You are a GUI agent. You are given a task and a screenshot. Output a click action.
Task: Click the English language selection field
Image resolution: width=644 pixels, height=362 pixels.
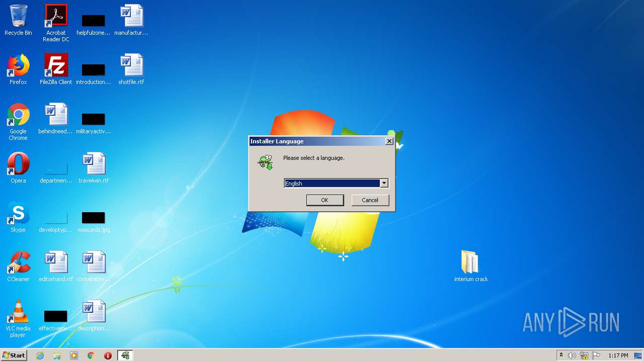pos(332,184)
